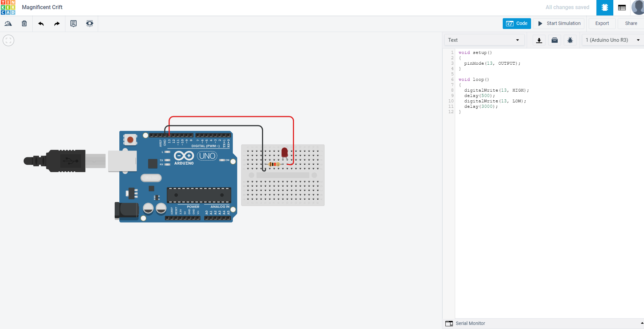The image size is (644, 329).
Task: Open the Arduino Uno R3 board dropdown
Action: [x=612, y=40]
